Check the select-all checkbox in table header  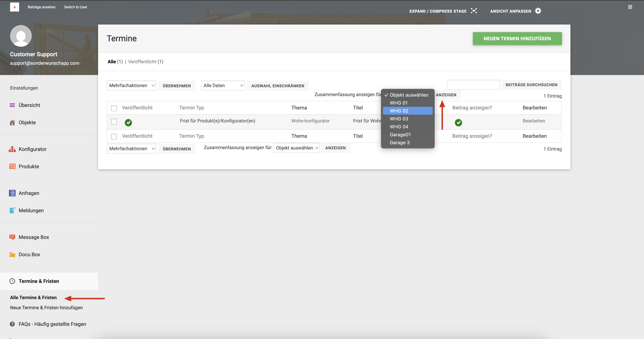114,108
